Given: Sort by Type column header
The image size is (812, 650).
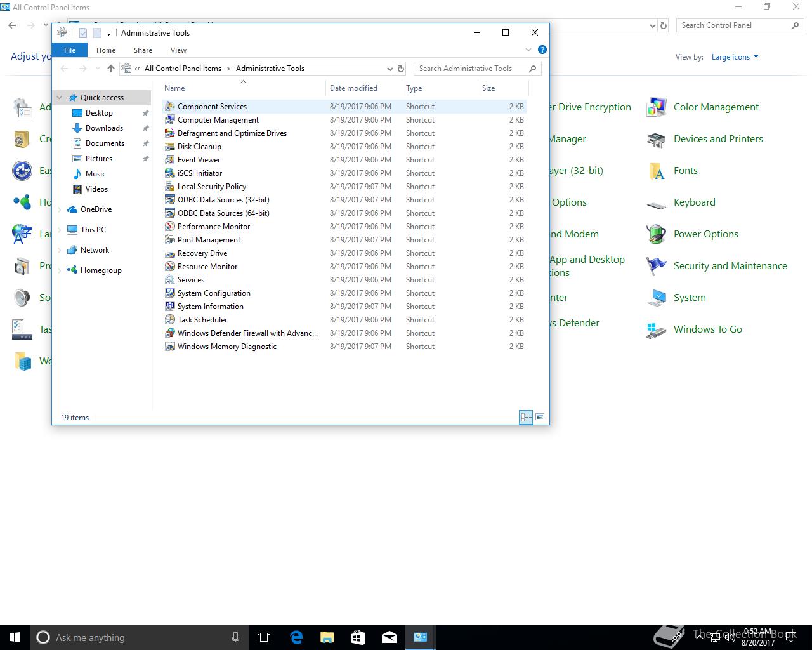Looking at the screenshot, I should [440, 88].
